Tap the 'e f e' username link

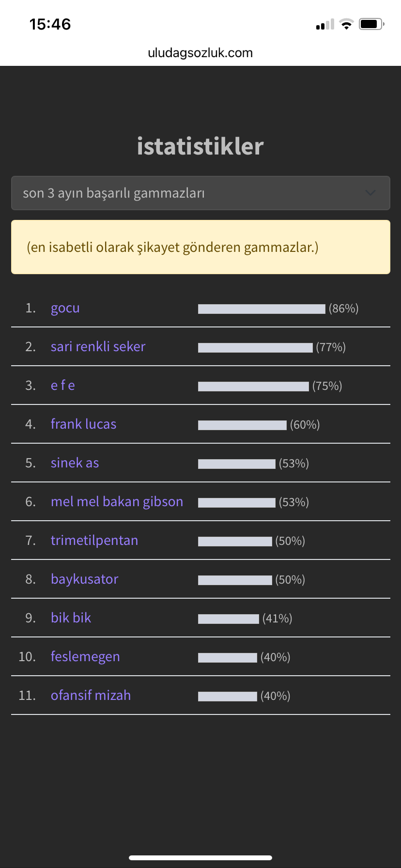[x=63, y=386]
